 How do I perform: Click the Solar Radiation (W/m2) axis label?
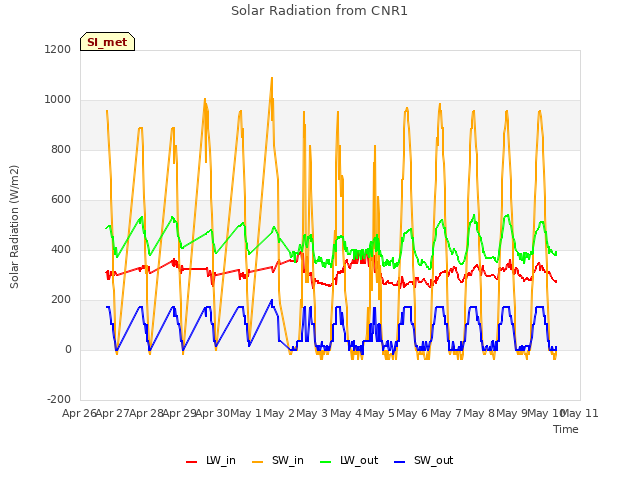click(x=14, y=227)
